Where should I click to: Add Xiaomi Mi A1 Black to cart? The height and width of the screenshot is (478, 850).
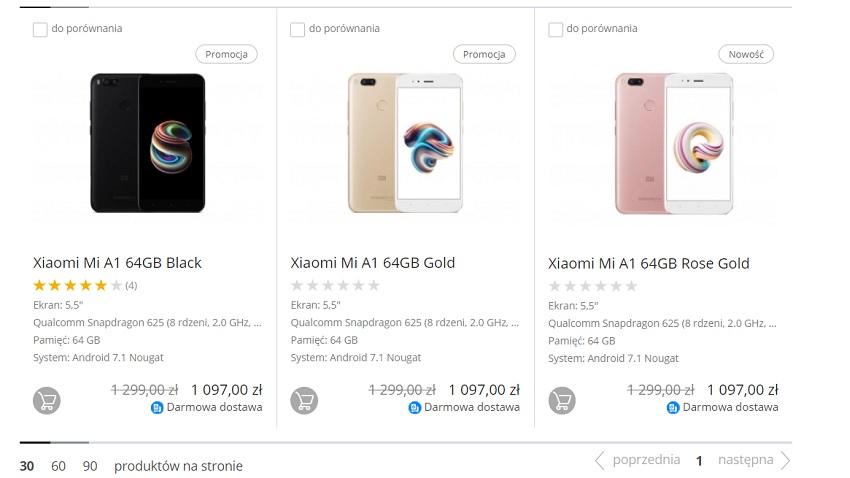47,401
